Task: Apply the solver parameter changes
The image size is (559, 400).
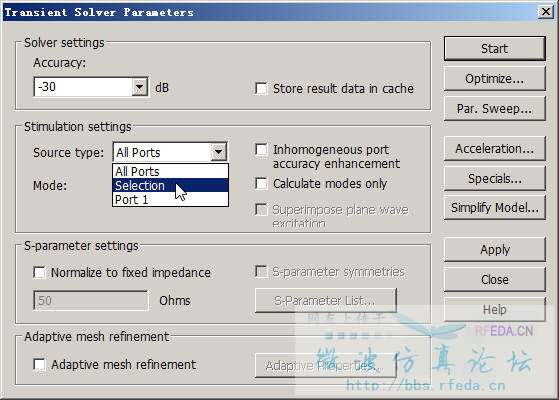Action: (494, 249)
